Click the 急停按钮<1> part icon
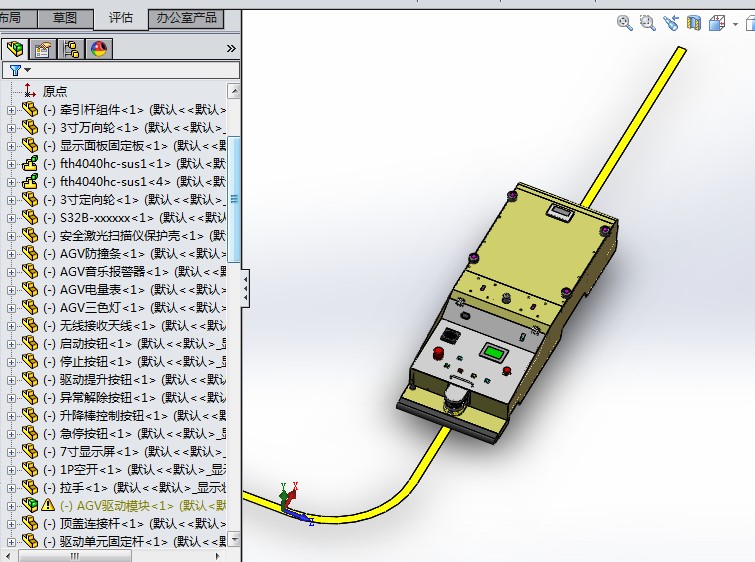Screen dimensions: 755x562 (x=30, y=433)
